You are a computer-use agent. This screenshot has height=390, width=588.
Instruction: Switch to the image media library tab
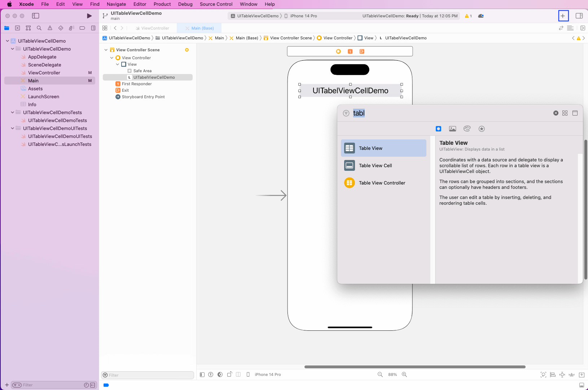[x=452, y=129]
